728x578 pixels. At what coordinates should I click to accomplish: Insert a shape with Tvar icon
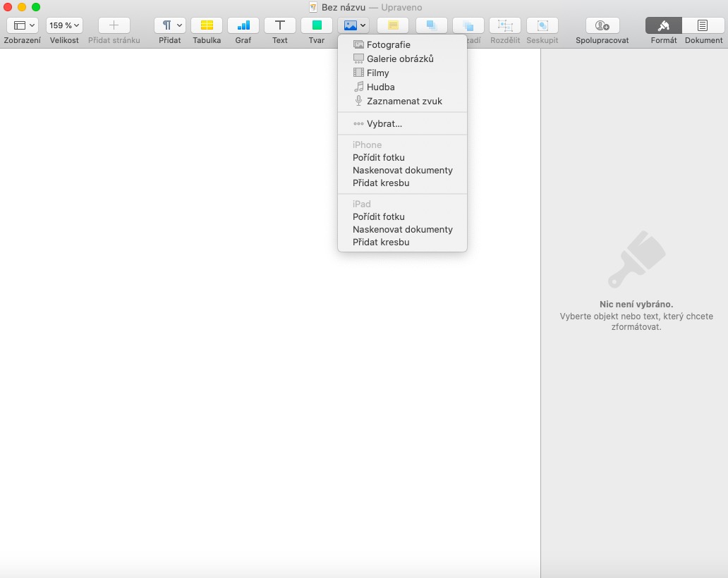[x=317, y=25]
